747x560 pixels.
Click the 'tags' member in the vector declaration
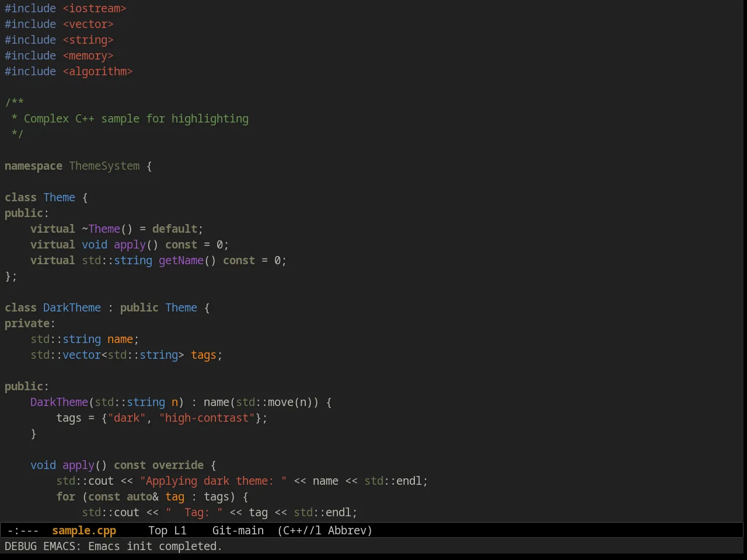204,355
